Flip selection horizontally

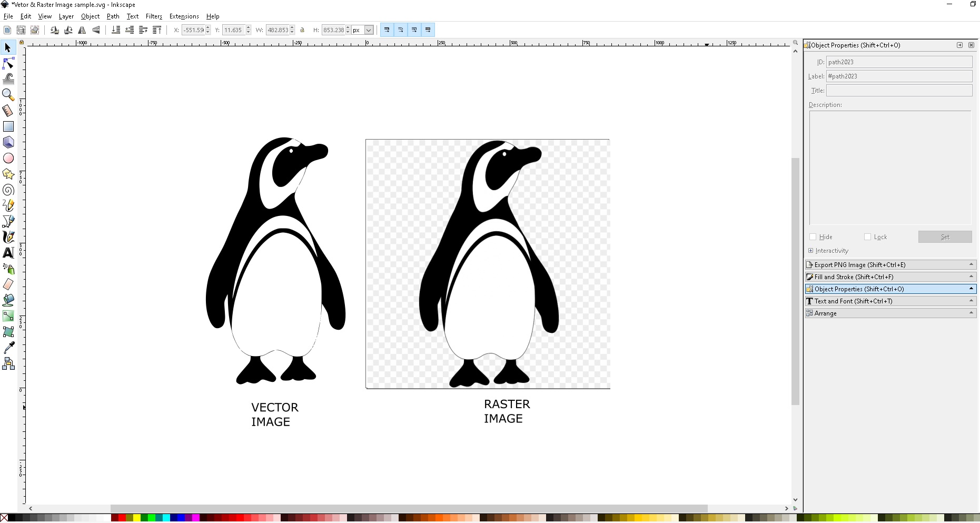(82, 30)
